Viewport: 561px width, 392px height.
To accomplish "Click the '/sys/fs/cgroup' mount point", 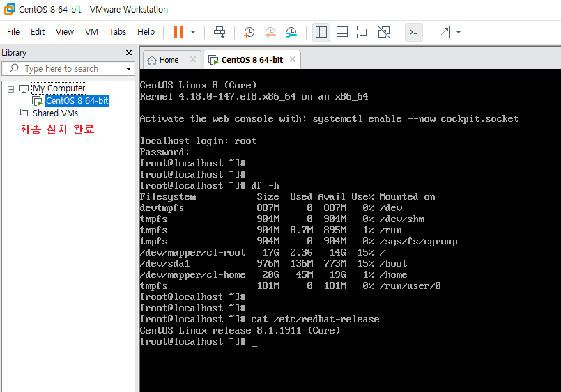I will [418, 241].
